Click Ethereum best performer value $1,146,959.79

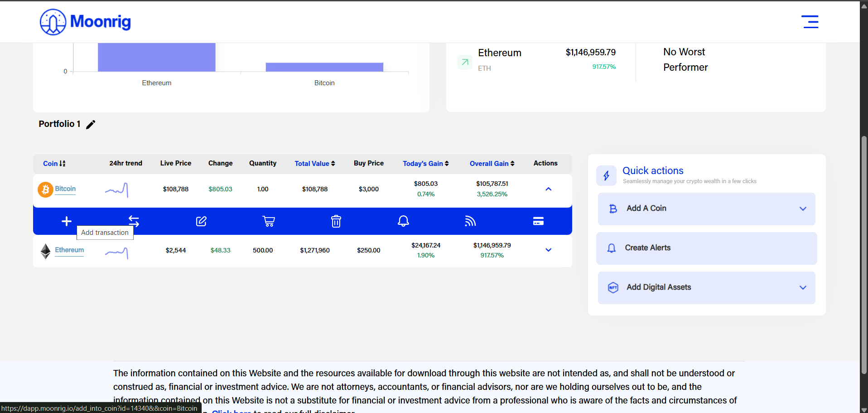coord(591,53)
